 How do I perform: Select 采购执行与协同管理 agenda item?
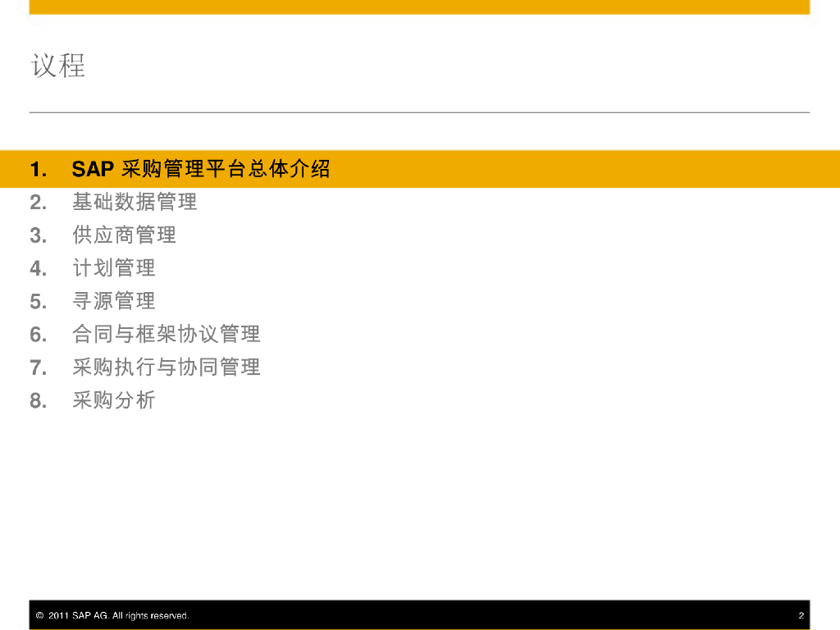click(166, 367)
